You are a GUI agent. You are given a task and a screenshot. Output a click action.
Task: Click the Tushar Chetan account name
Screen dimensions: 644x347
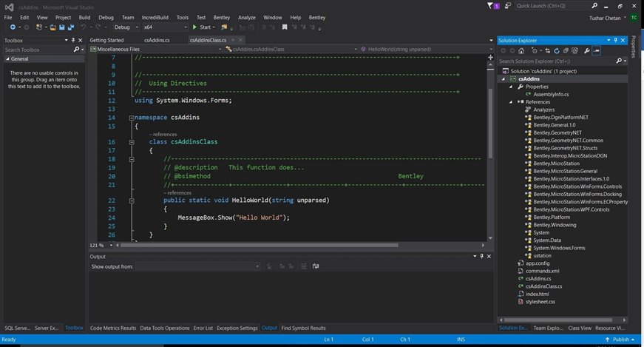pos(605,18)
